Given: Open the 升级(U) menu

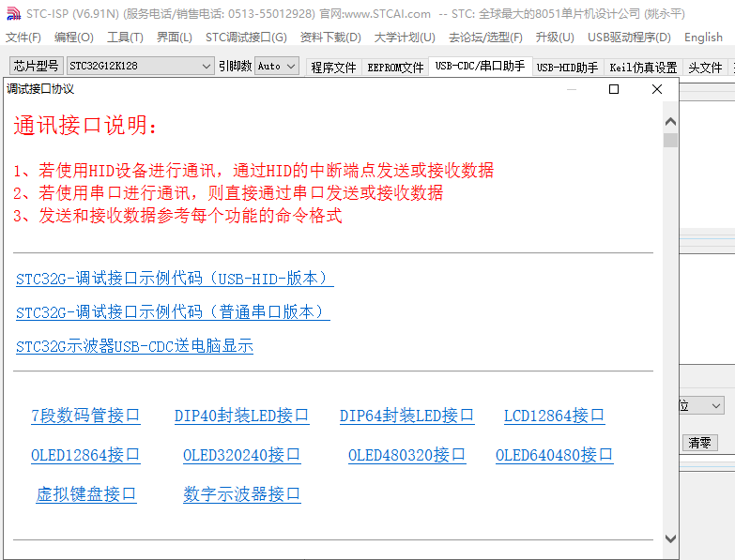Looking at the screenshot, I should click(555, 38).
